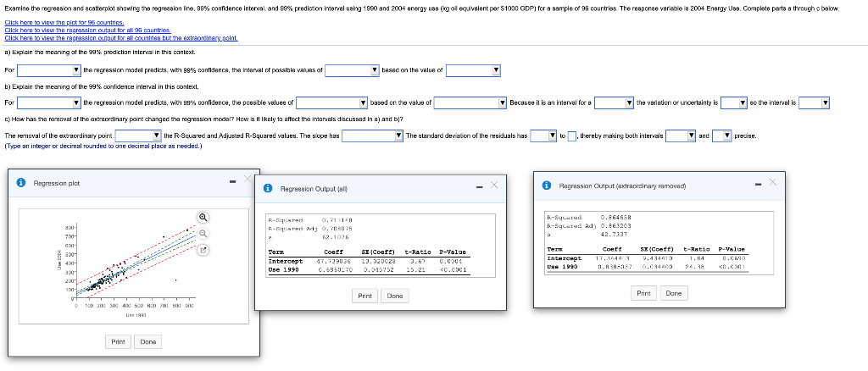The image size is (868, 371).
Task: Minimize Regression Output (extraordinary removed) dialog
Action: point(759,184)
